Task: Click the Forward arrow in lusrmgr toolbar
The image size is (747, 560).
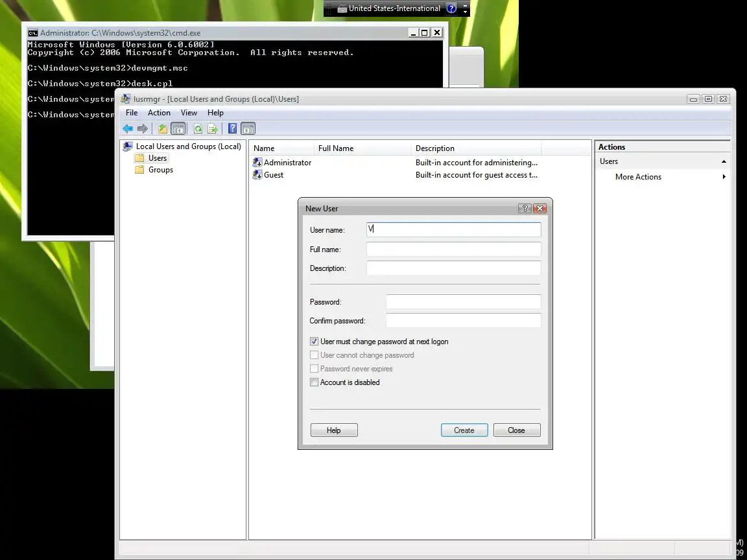Action: click(143, 128)
